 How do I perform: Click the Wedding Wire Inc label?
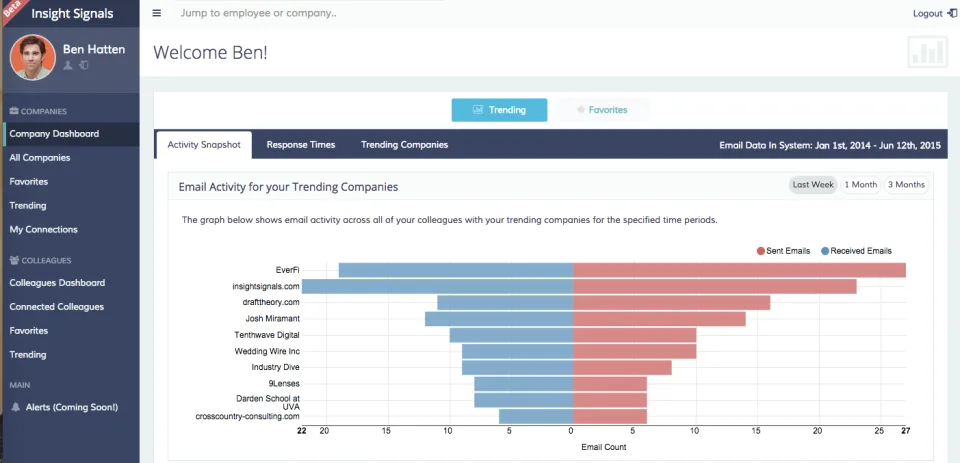coord(267,352)
